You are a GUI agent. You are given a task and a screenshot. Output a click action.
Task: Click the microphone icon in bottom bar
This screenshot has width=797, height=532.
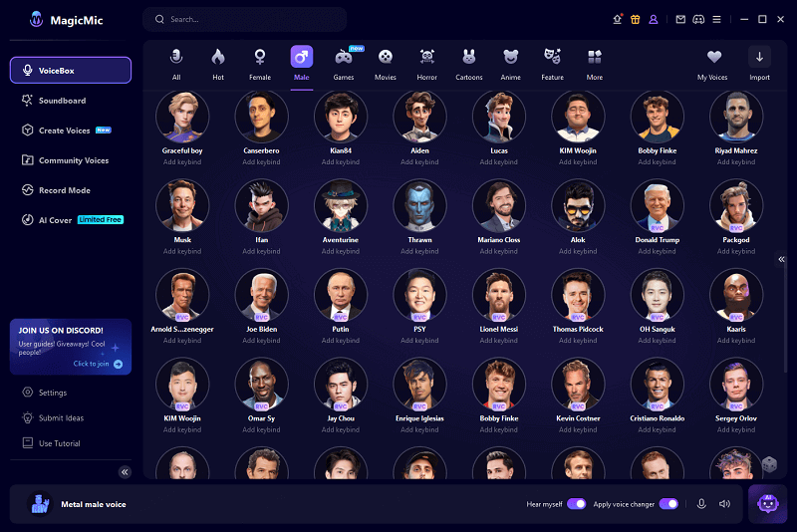point(701,503)
